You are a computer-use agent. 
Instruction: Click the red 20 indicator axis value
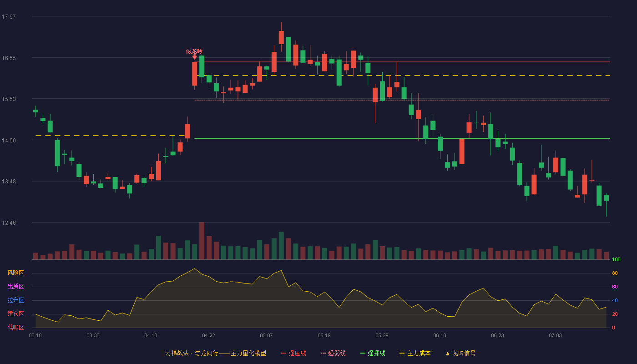click(615, 314)
